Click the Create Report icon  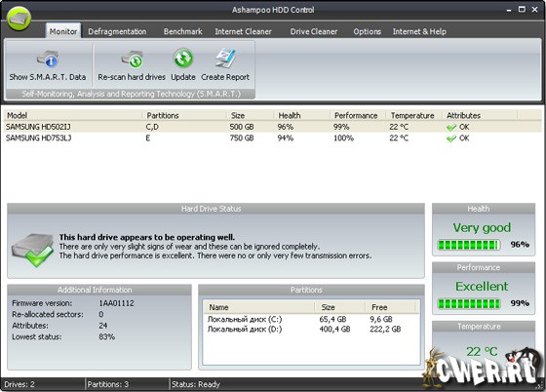coord(225,59)
